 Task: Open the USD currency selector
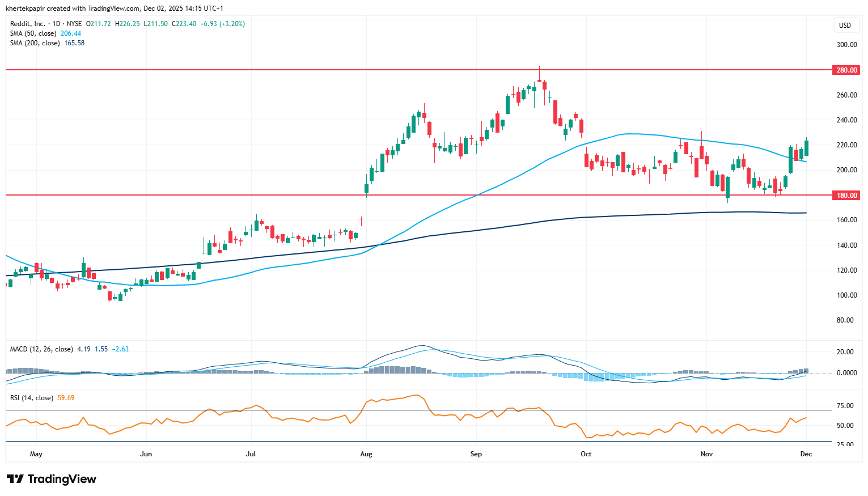point(845,25)
